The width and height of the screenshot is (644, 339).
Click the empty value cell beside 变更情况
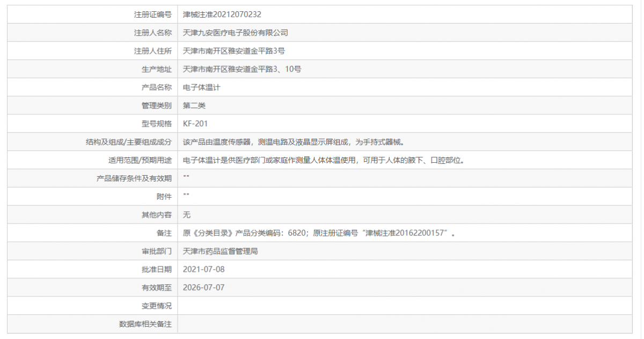click(x=322, y=306)
